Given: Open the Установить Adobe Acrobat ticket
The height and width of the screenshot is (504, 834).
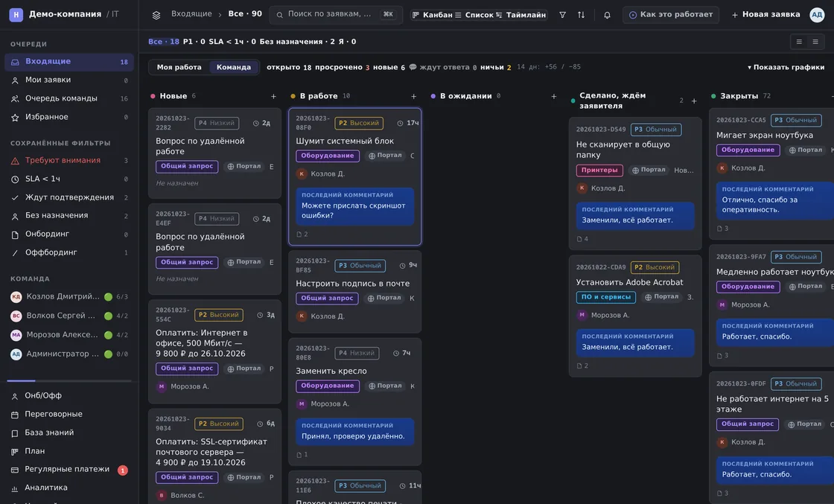Looking at the screenshot, I should coord(635,316).
